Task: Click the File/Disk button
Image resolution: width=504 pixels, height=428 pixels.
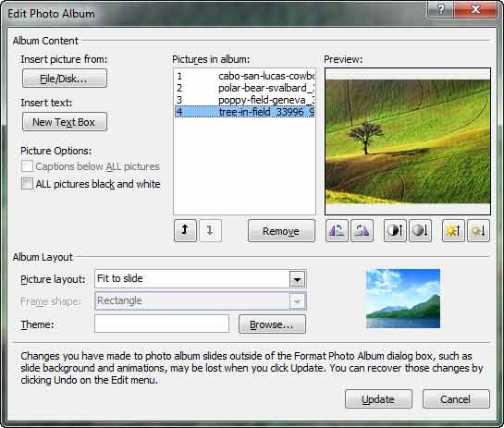Action: click(65, 78)
